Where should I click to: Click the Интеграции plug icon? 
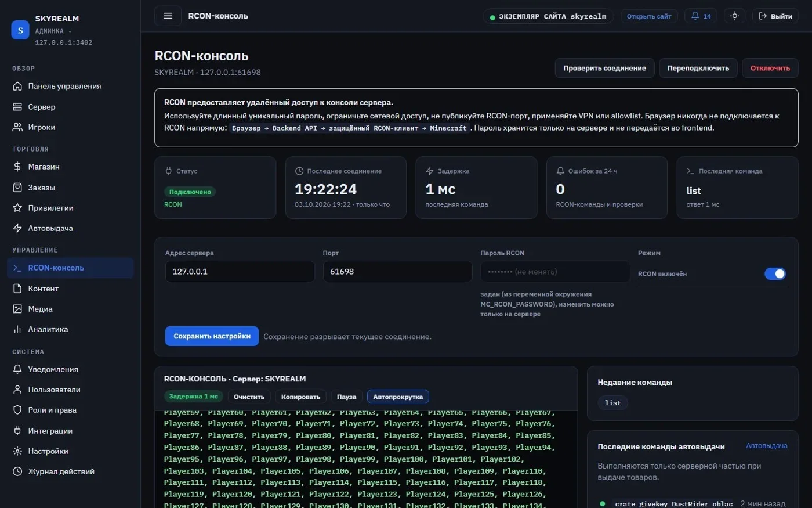(x=17, y=431)
